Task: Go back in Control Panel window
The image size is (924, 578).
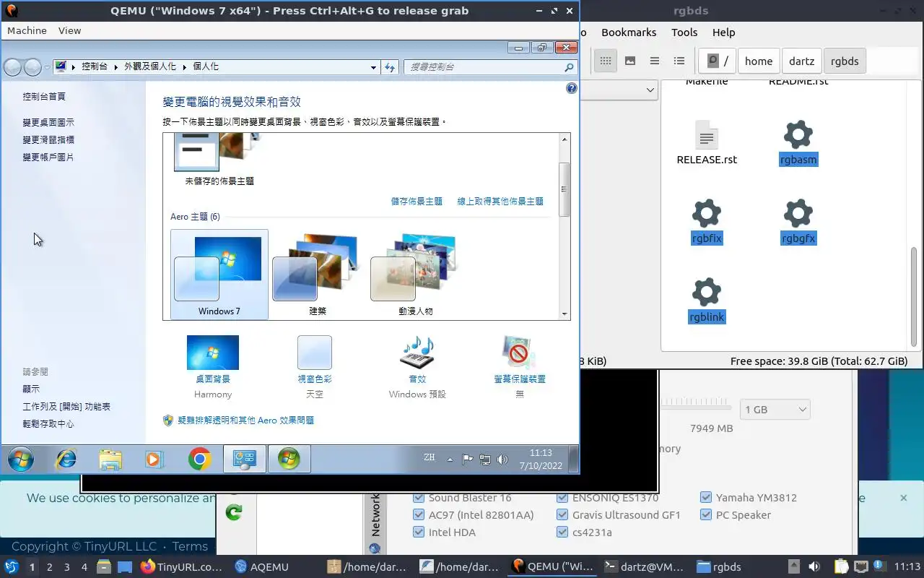Action: (x=13, y=67)
